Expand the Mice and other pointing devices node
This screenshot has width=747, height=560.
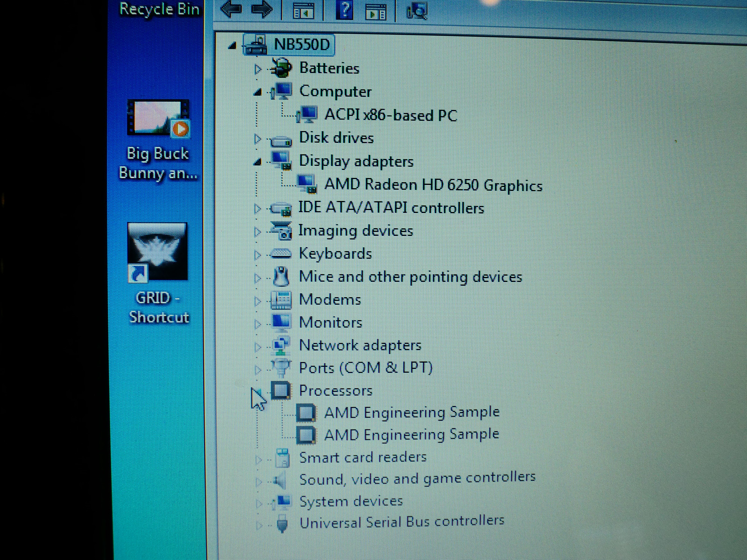[257, 278]
